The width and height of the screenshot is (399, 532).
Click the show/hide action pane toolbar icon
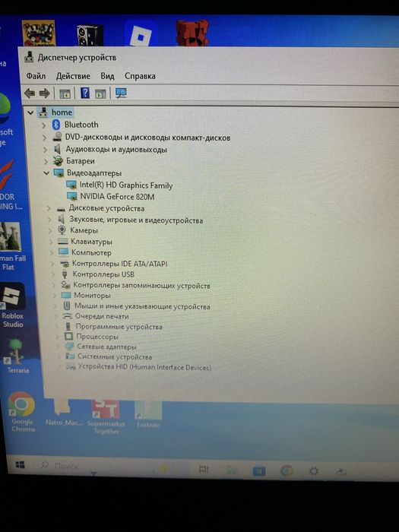coord(100,93)
